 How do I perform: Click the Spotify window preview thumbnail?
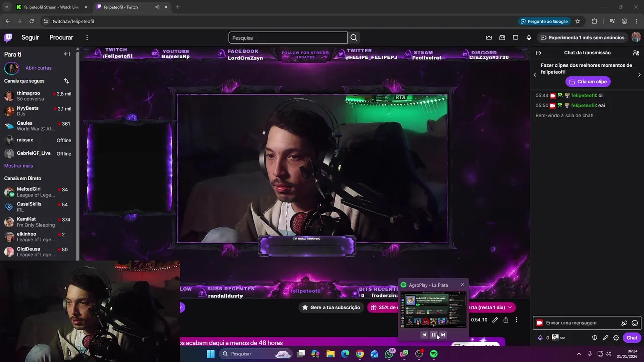(x=433, y=310)
